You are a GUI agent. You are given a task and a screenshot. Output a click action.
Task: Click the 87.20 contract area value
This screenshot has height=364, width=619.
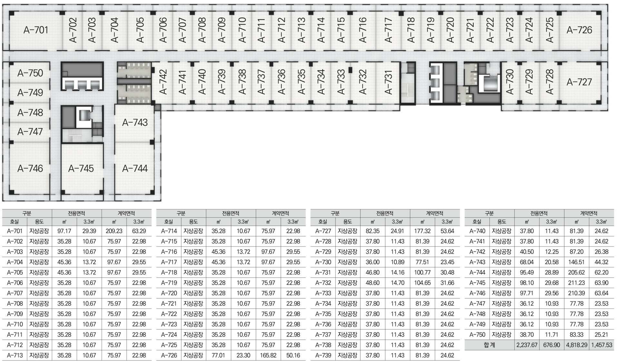(577, 252)
